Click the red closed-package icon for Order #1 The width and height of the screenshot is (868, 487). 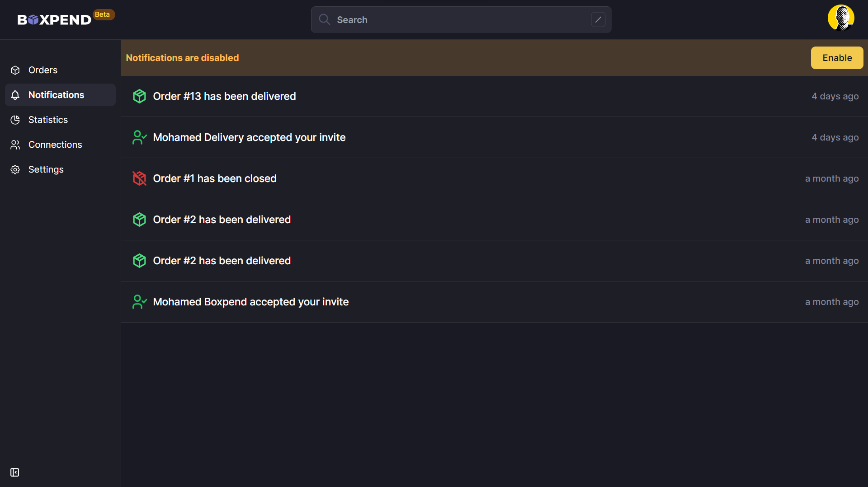coord(139,178)
